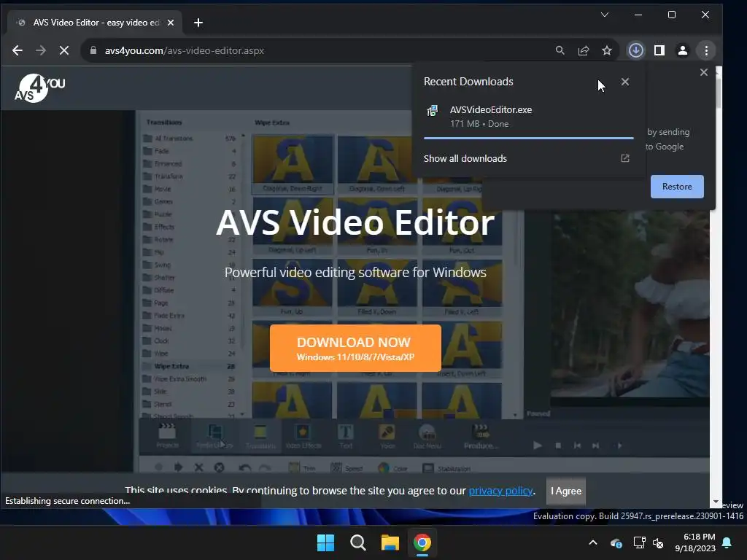Viewport: 747px width, 560px height.
Task: Click Show all downloads
Action: pos(465,158)
